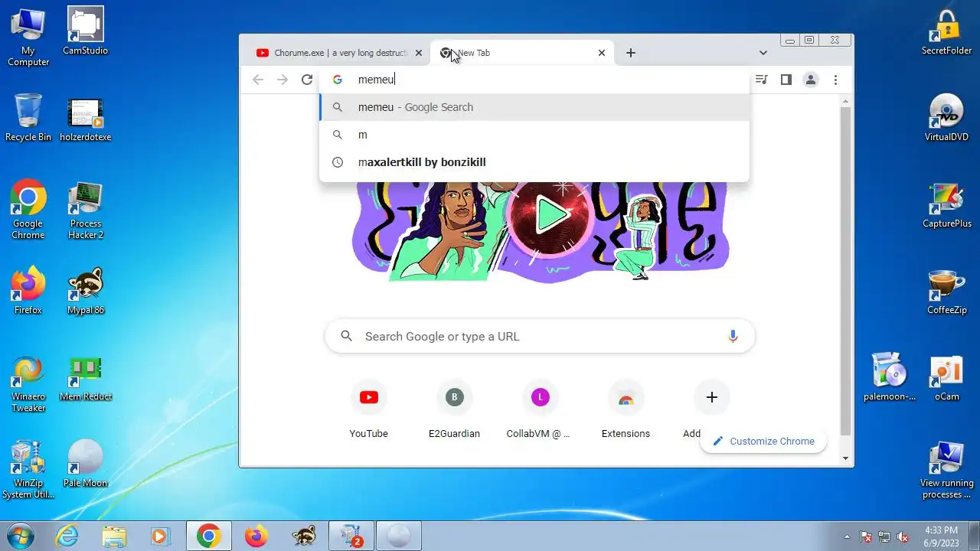Open Mem Reduct desktop shortcut
This screenshot has width=980, height=551.
86,379
